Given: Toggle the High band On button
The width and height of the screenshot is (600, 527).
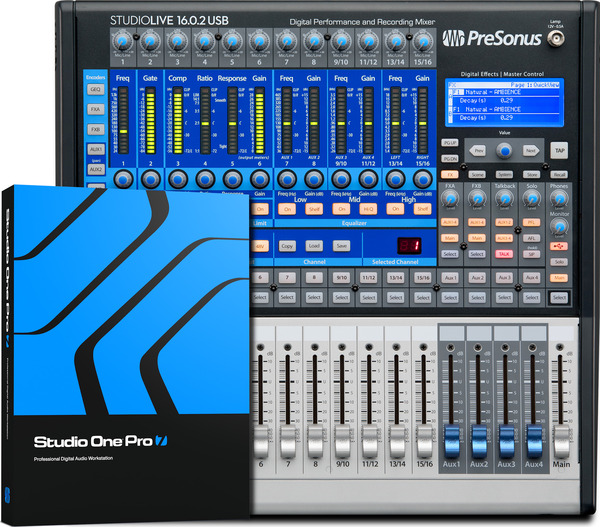Looking at the screenshot, I should 395,209.
